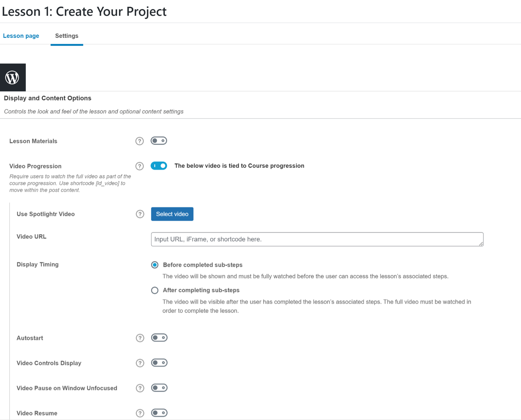Click 'The video will be visible after' description

coord(317,306)
